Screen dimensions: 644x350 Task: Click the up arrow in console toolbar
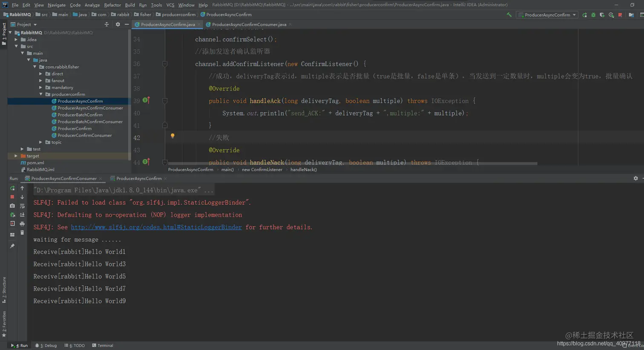[22, 188]
